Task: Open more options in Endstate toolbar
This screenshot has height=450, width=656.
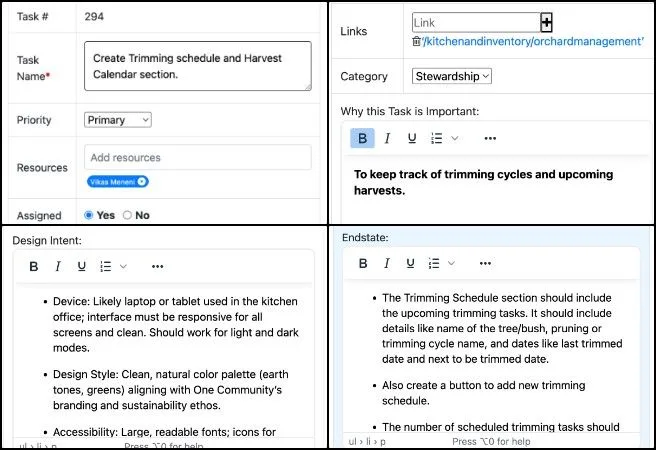Action: coord(485,263)
